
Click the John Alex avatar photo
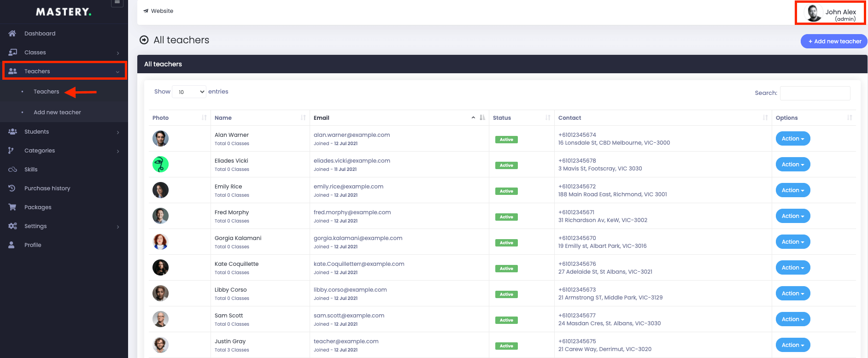coord(814,13)
